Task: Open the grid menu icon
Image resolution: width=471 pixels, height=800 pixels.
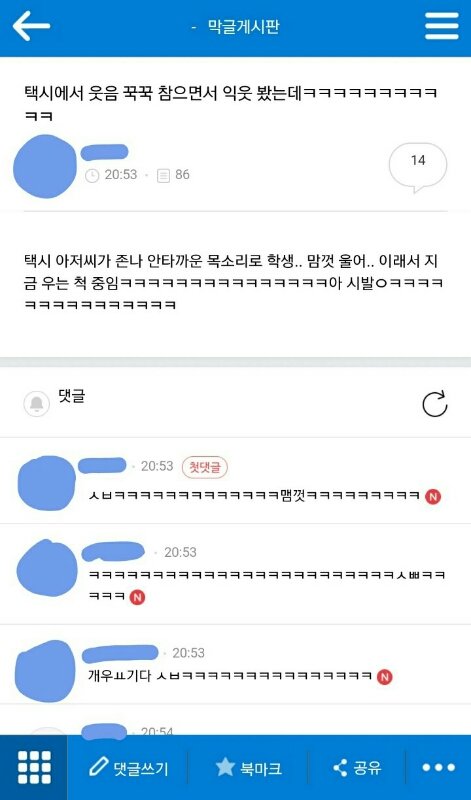Action: [34, 767]
